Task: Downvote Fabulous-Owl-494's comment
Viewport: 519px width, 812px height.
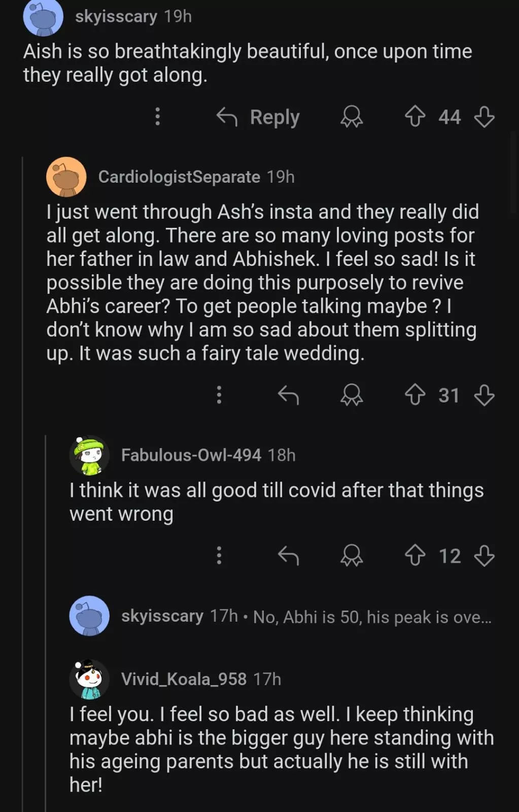Action: point(484,555)
